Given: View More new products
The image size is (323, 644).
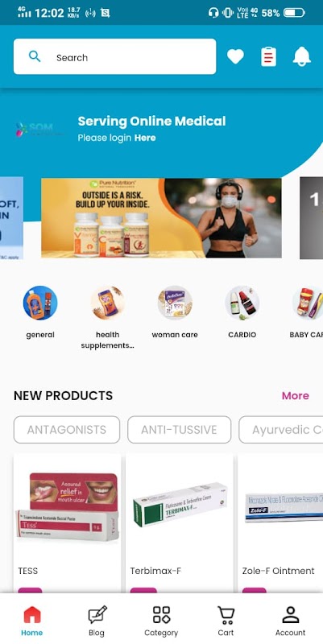Looking at the screenshot, I should tap(296, 395).
